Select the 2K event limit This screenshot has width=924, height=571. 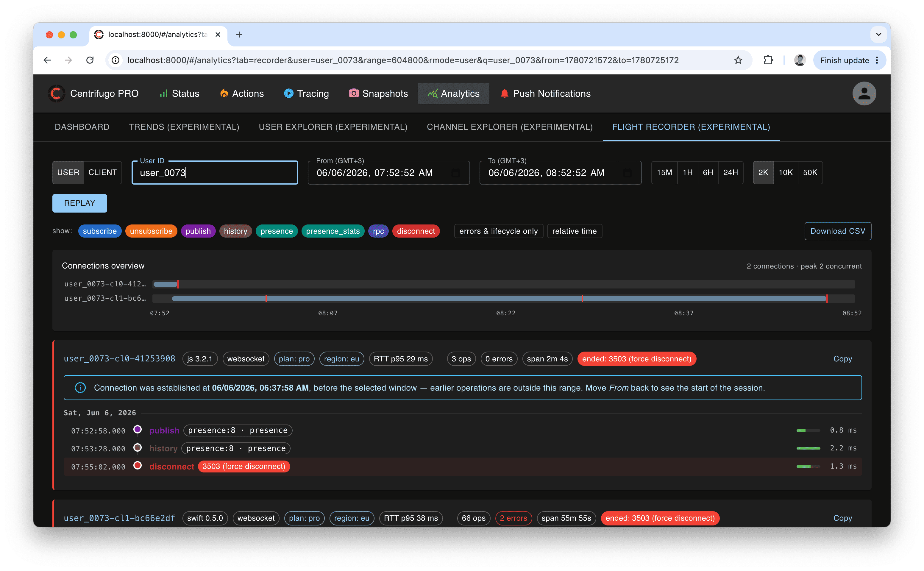click(x=763, y=173)
